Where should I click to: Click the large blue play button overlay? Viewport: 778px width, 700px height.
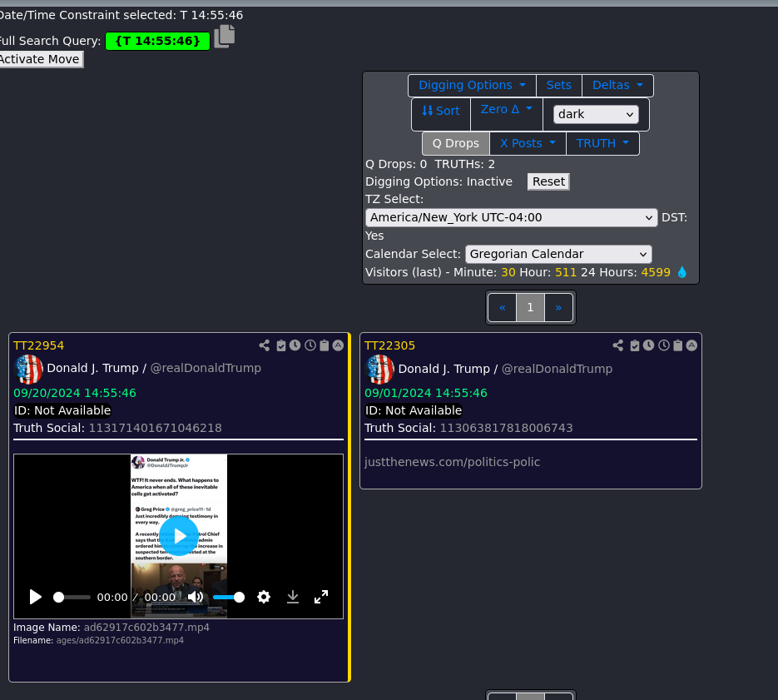pos(179,536)
